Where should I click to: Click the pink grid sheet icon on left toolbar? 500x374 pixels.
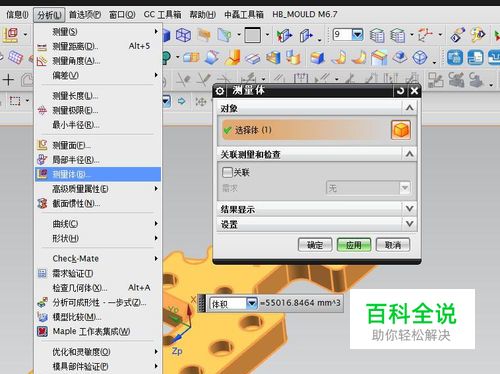coord(15,58)
